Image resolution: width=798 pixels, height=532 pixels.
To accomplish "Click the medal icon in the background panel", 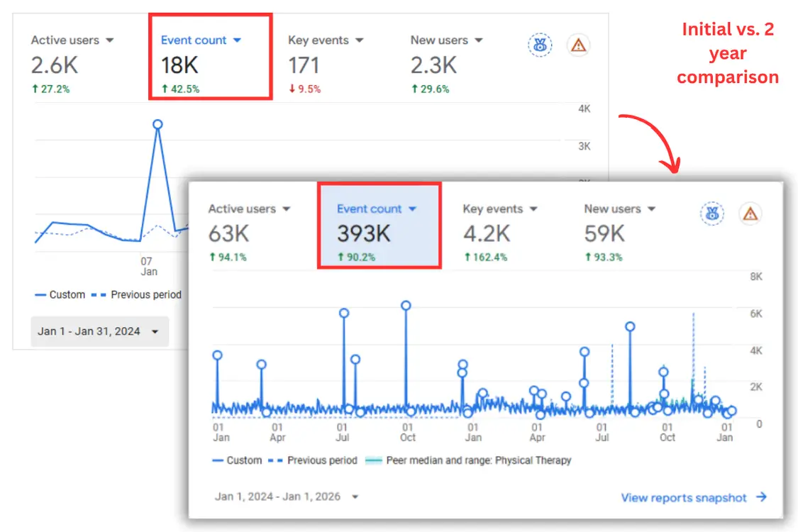I will [540, 45].
